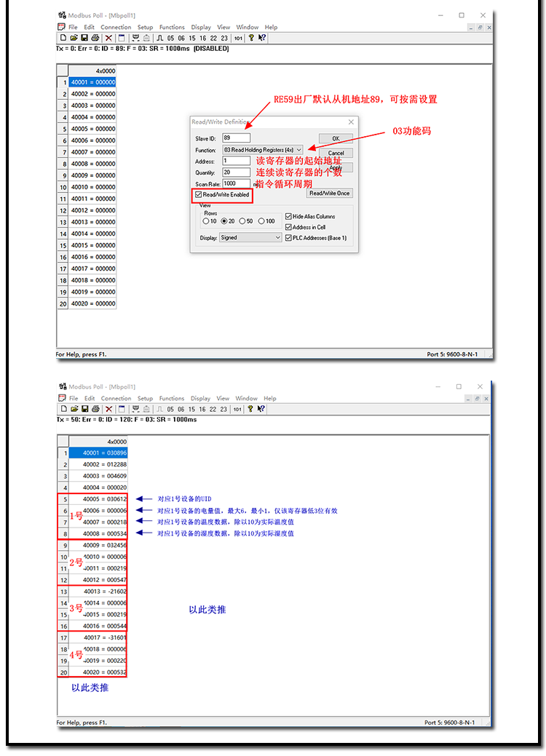Open the Display dropdown showing Signed
This screenshot has height=756, width=546.
pos(250,237)
